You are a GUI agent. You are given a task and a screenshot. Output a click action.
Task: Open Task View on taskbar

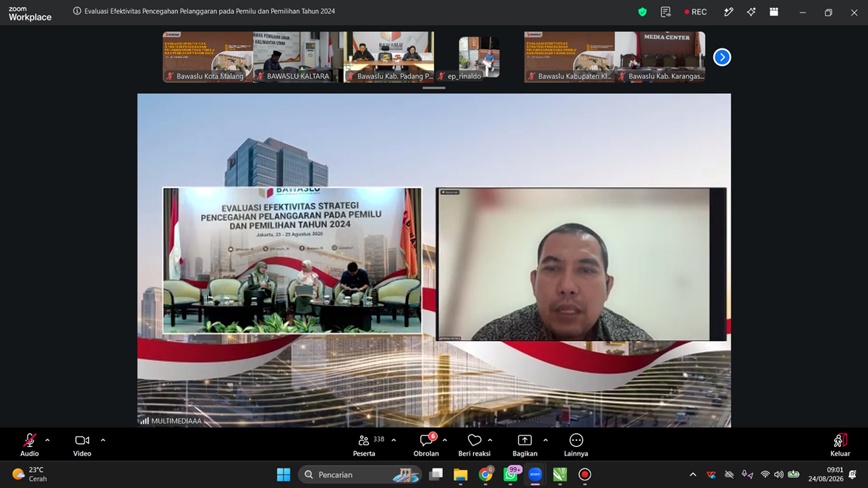click(436, 474)
